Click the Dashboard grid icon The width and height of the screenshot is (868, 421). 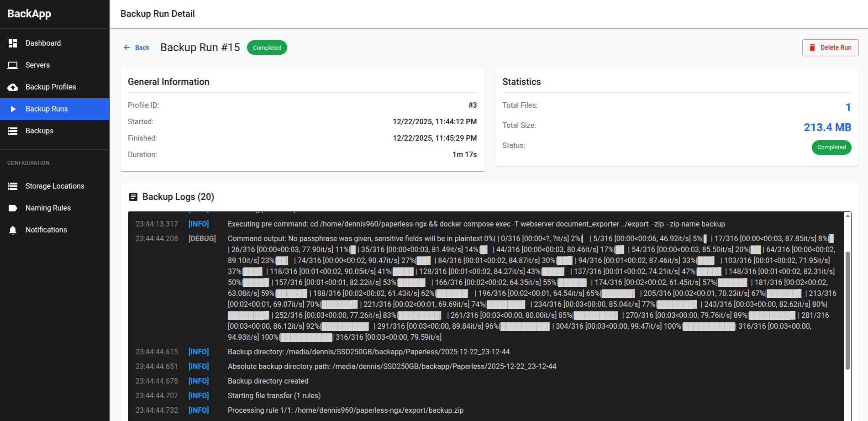(13, 43)
